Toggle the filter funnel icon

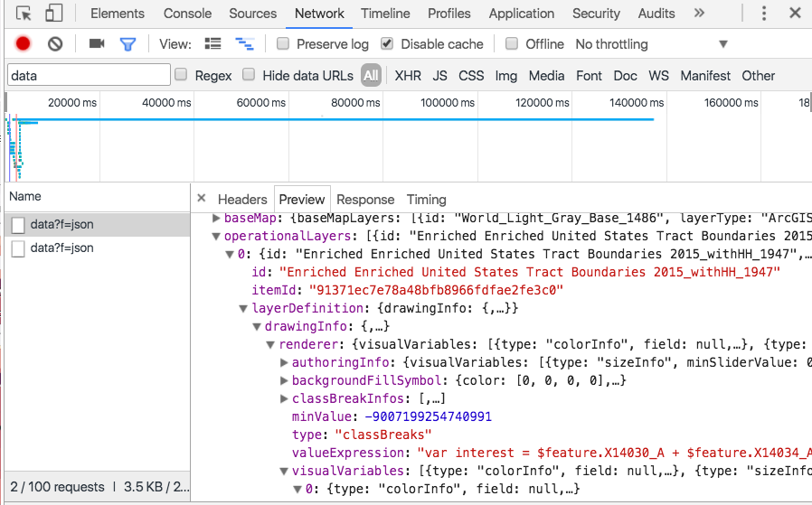point(127,44)
